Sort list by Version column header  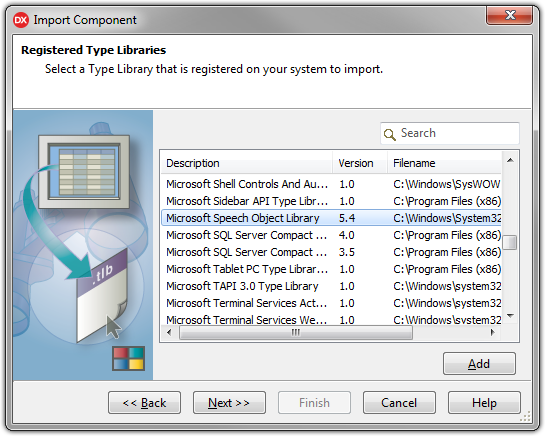click(360, 163)
